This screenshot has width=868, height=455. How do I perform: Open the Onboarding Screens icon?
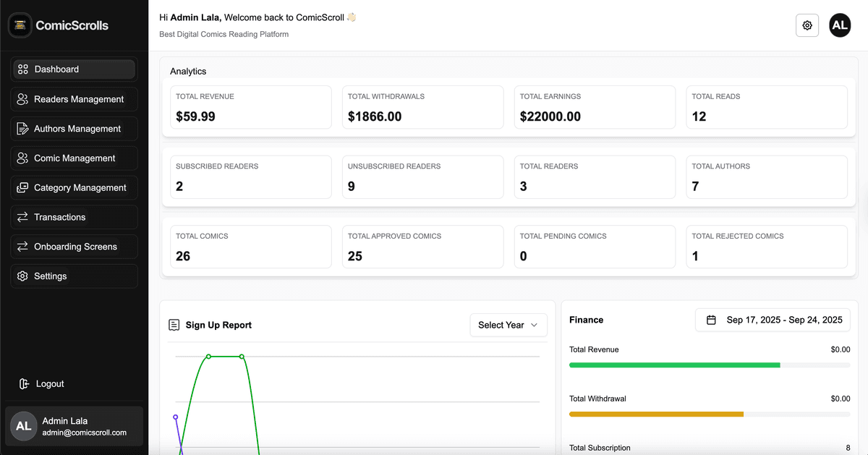pos(22,246)
